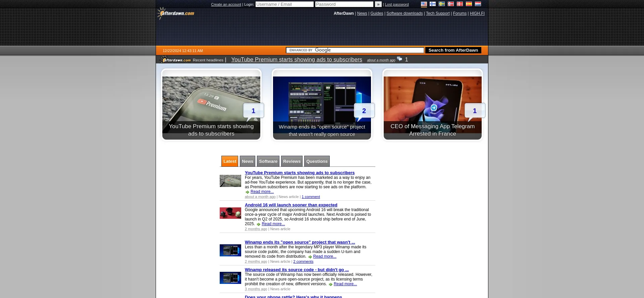Image resolution: width=644 pixels, height=298 pixels.
Task: Switch to the News tab
Action: point(248,161)
